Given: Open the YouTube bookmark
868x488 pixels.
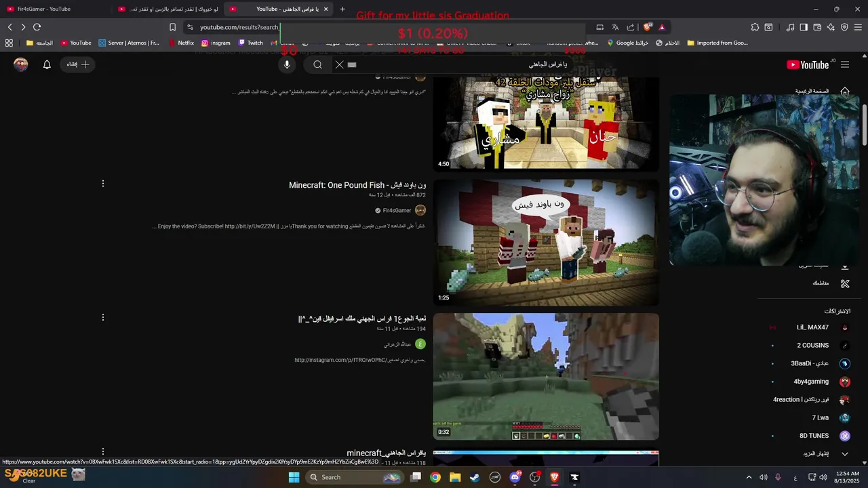Looking at the screenshot, I should (76, 43).
